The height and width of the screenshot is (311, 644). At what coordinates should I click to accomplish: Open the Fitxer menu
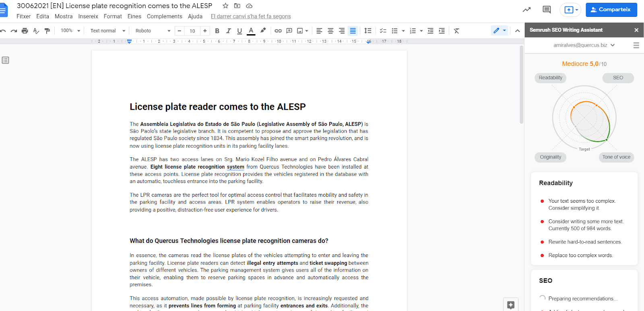(x=24, y=16)
